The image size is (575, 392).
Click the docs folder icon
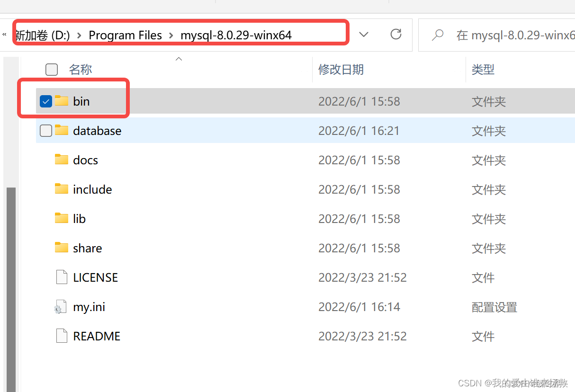62,160
